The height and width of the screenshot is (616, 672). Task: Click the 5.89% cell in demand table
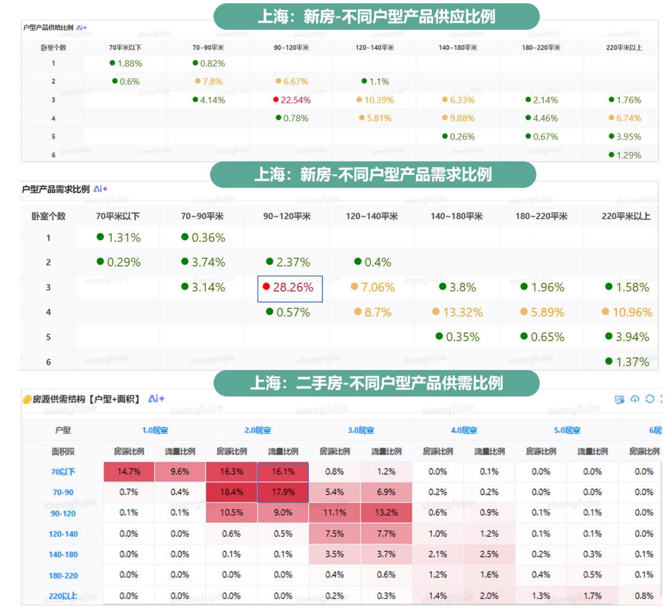click(x=542, y=312)
